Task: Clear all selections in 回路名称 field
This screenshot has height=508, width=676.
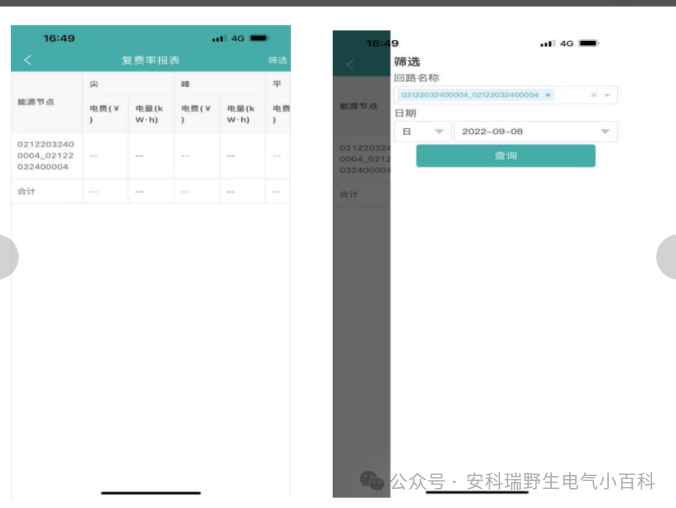Action: pyautogui.click(x=594, y=95)
